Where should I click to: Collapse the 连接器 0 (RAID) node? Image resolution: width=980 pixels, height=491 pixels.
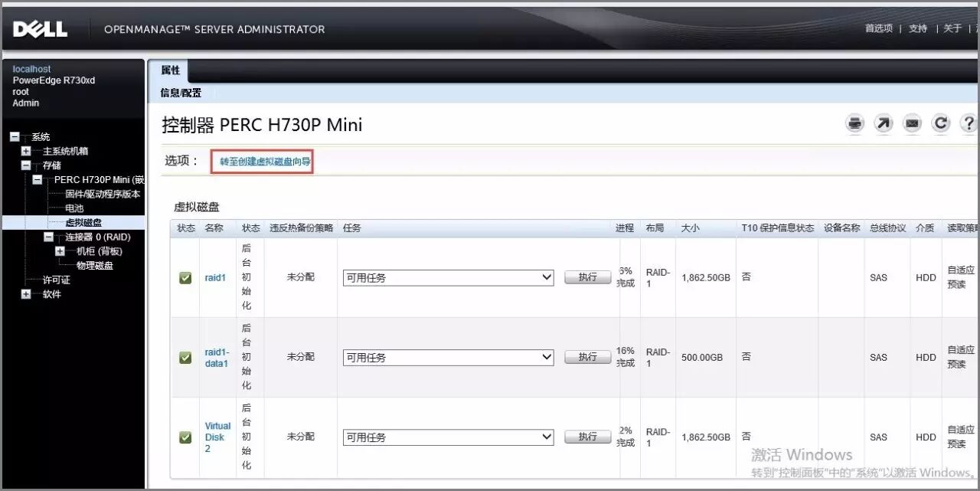pyautogui.click(x=49, y=237)
